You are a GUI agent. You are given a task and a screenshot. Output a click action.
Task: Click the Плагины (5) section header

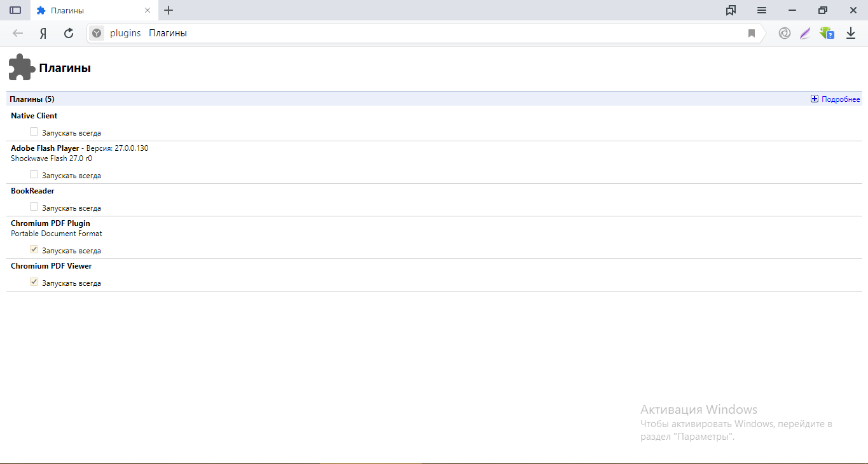click(32, 99)
